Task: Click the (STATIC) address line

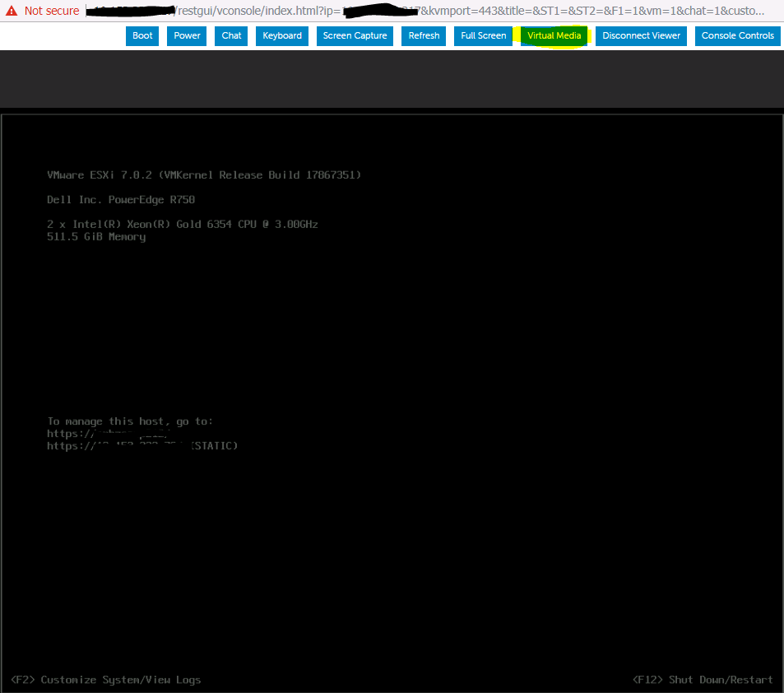Action: 142,446
